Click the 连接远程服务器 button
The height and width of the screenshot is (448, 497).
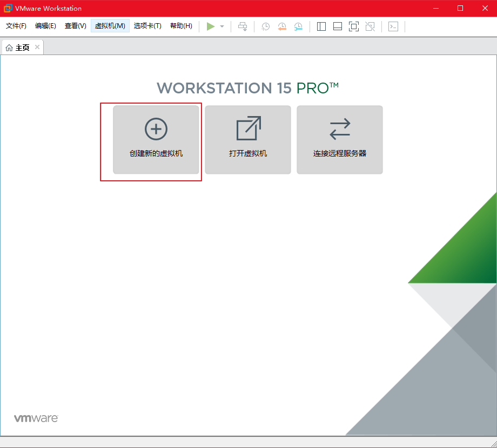pos(340,140)
